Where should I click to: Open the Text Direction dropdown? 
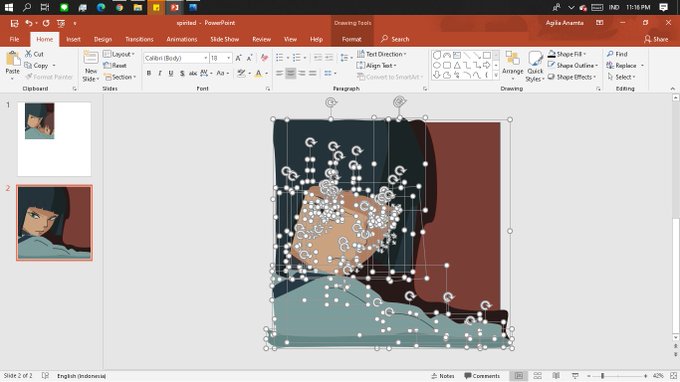(382, 54)
